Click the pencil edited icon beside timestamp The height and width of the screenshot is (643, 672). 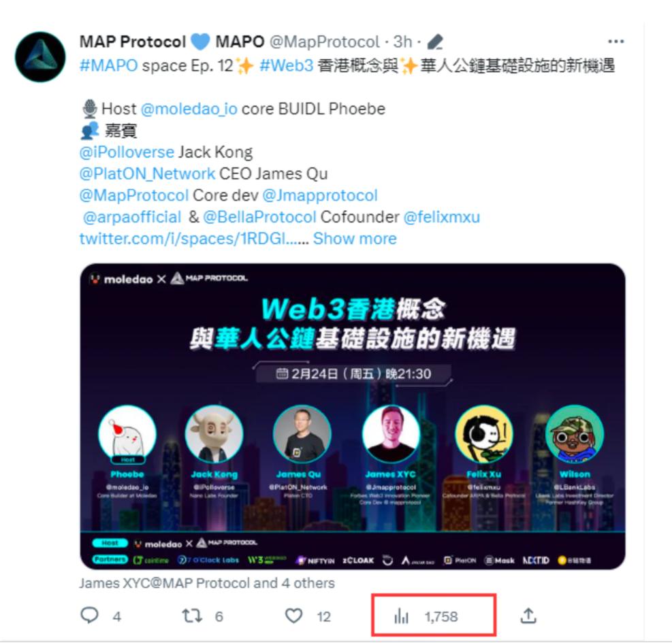(x=435, y=42)
